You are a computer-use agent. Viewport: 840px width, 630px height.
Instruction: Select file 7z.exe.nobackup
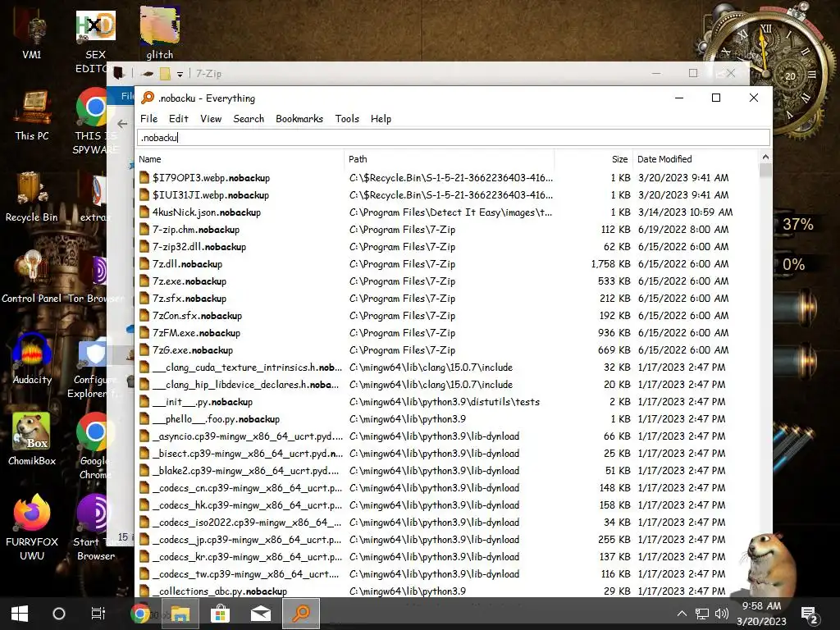click(x=189, y=281)
